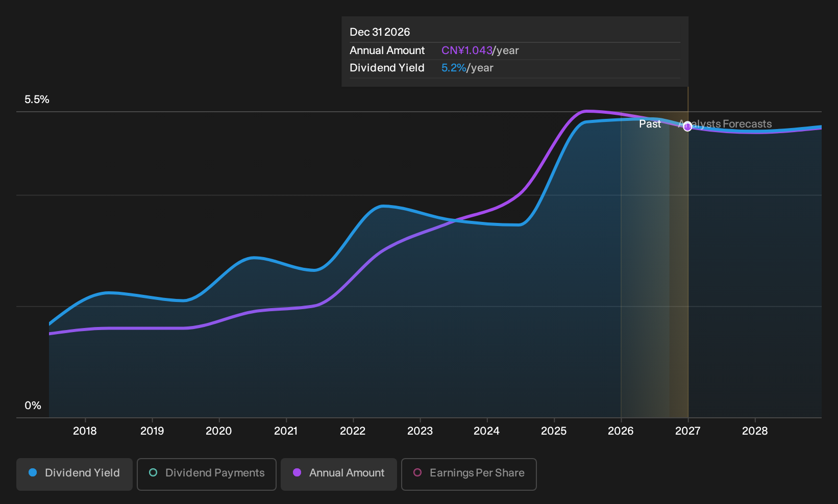The image size is (838, 504).
Task: Click the Analysts Forecasts label
Action: click(725, 124)
